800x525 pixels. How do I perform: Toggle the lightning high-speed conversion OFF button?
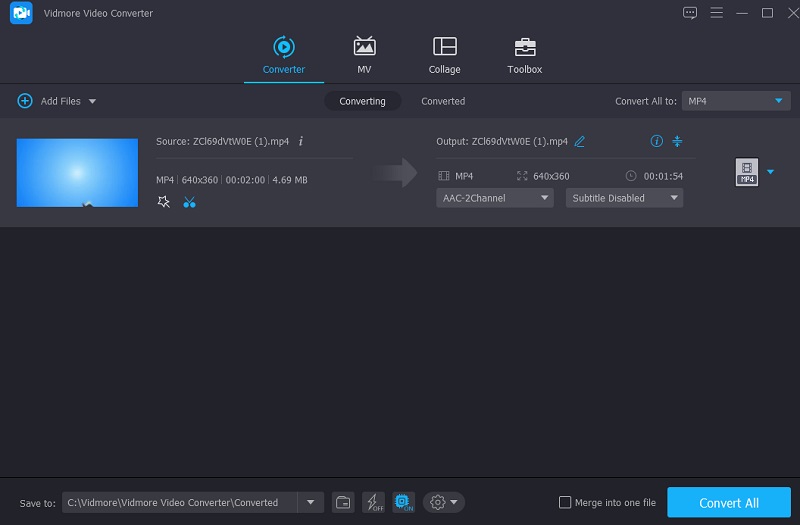(373, 502)
